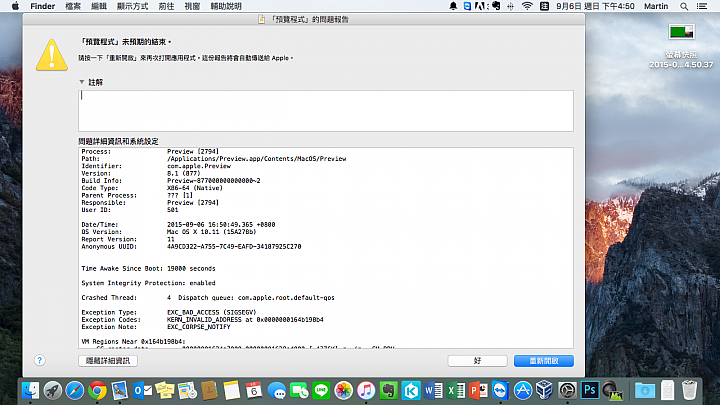This screenshot has height=405, width=720.
Task: Select the 螢幕快照 screenshot file on desktop
Action: 681,45
